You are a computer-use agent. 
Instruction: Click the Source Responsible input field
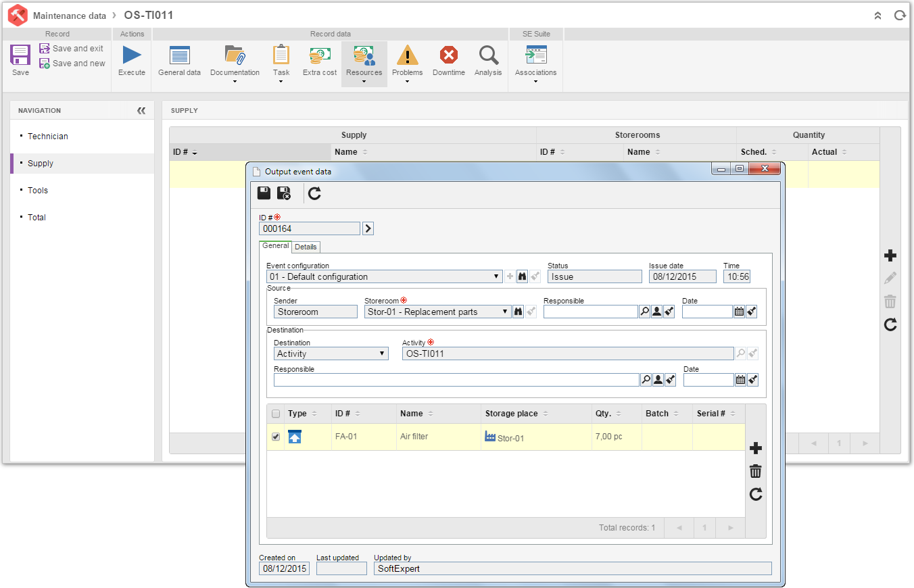(591, 312)
